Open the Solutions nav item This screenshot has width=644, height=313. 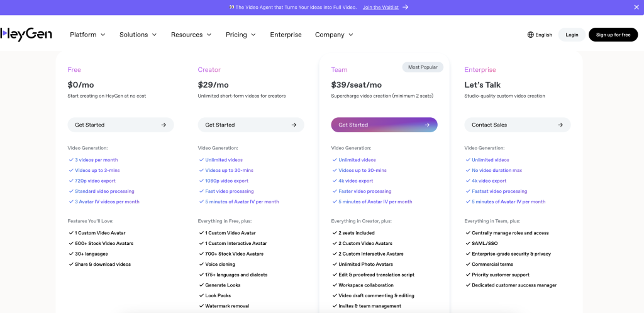[x=138, y=35]
